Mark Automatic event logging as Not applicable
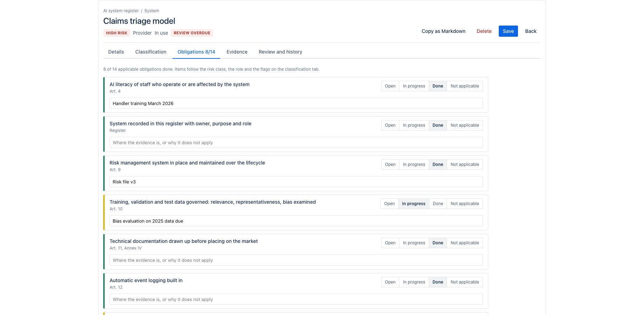Screen dimensions: 644x315 [x=465, y=282]
